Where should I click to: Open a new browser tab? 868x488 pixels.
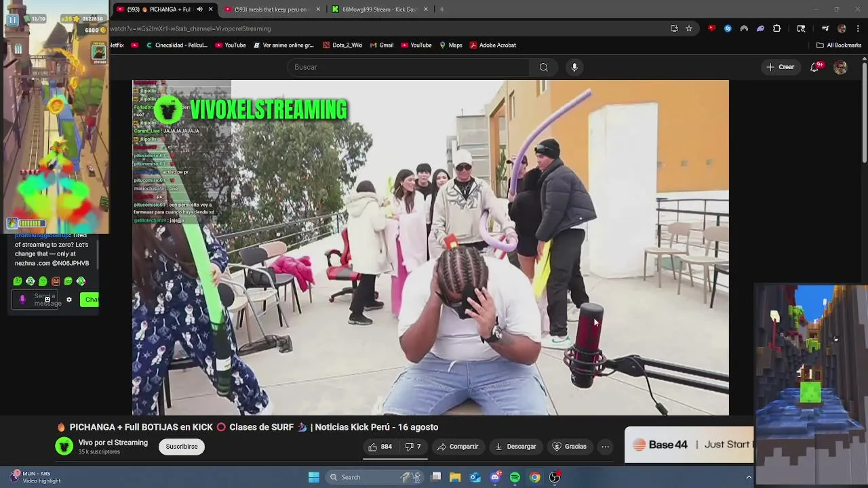point(441,9)
